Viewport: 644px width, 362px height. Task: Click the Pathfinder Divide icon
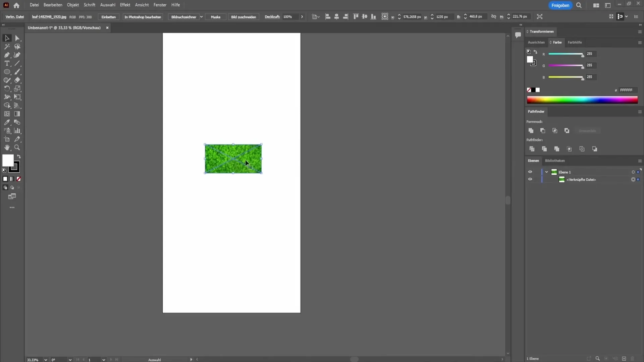pyautogui.click(x=532, y=149)
